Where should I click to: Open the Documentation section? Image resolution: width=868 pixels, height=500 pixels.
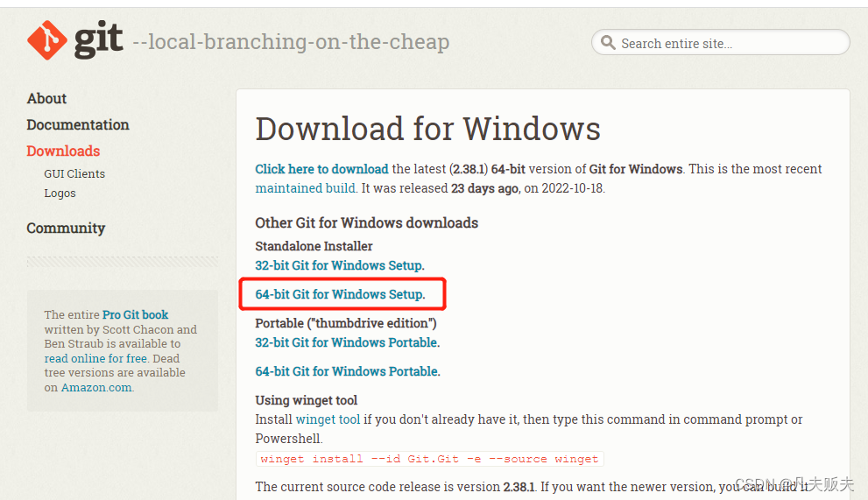pyautogui.click(x=77, y=124)
